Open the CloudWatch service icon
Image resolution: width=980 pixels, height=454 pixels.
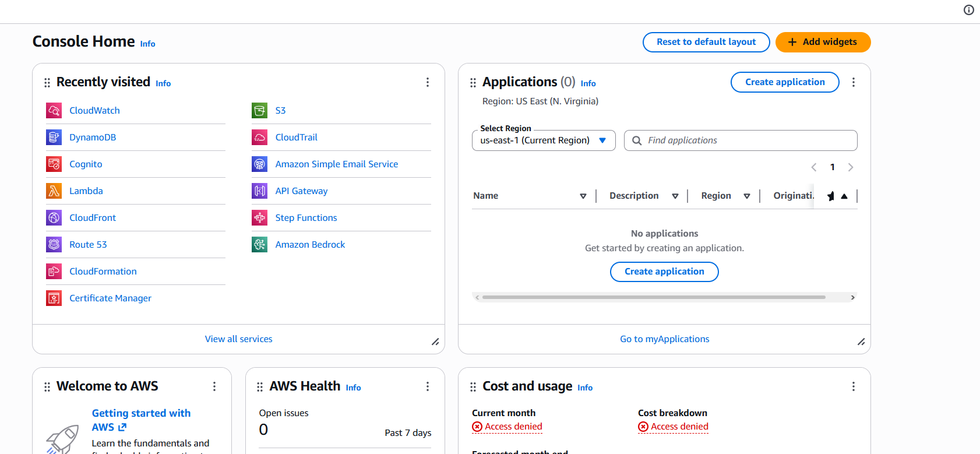click(x=54, y=110)
